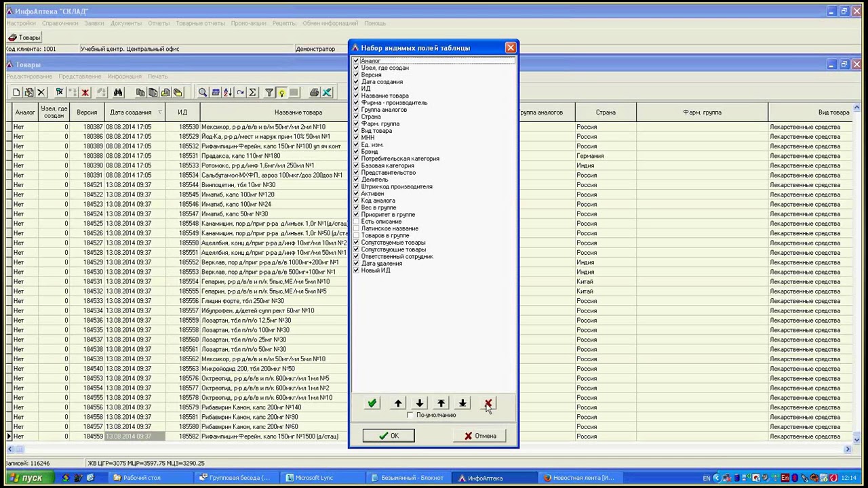
Task: Click the light bulb toolbar icon
Action: pyautogui.click(x=281, y=92)
